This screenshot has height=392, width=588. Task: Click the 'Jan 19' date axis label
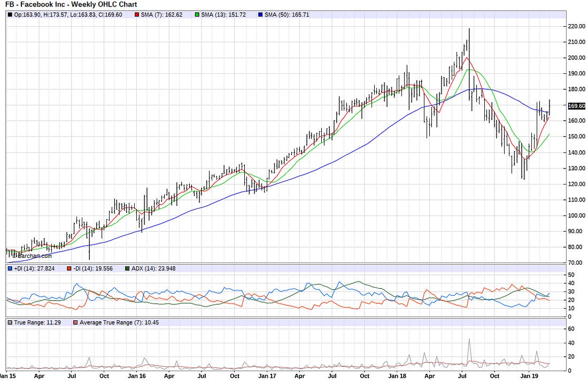(x=529, y=376)
